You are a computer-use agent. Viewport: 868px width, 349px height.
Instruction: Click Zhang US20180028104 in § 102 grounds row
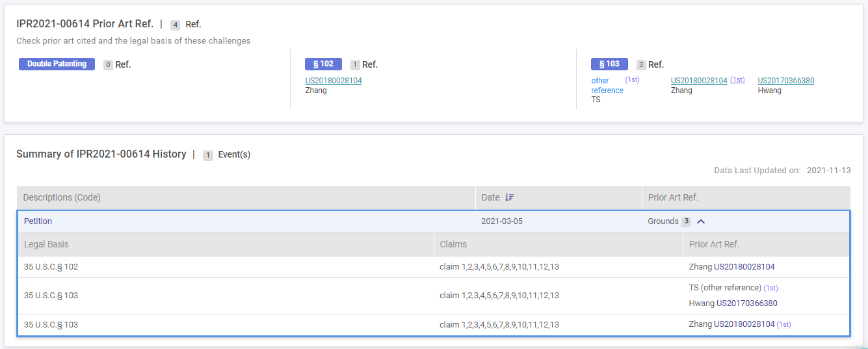point(731,267)
